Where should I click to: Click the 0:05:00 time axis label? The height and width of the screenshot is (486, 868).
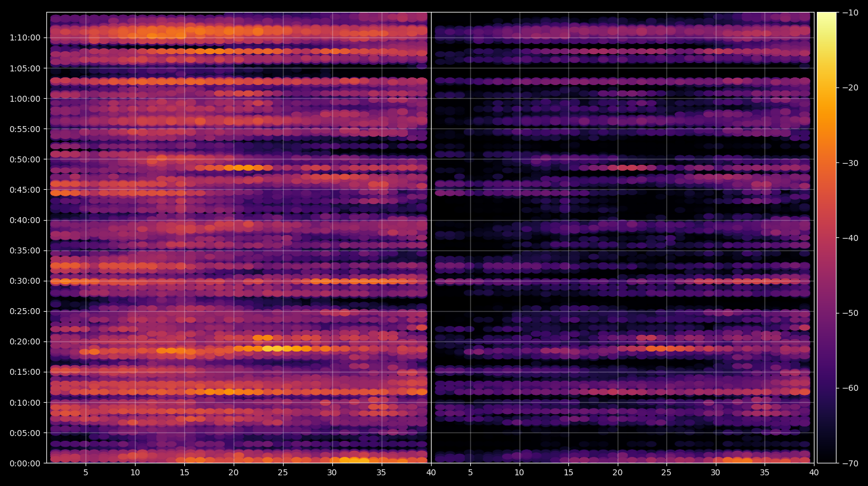coord(25,433)
